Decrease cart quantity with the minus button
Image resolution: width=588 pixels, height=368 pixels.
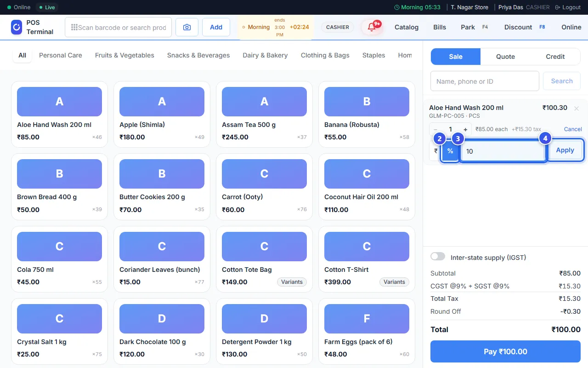(435, 130)
